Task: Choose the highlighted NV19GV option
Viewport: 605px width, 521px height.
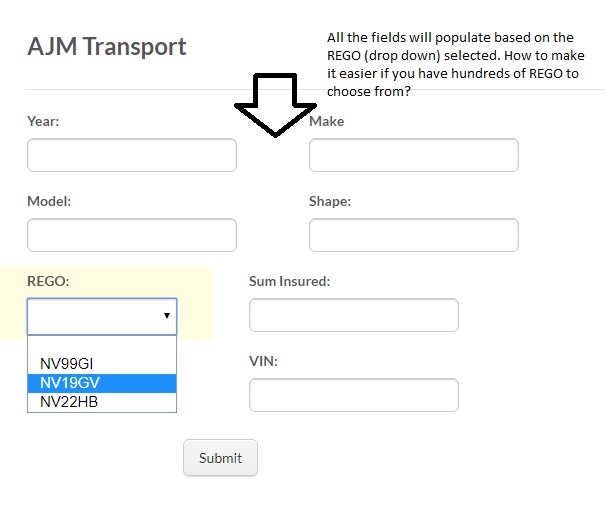Action: click(x=70, y=383)
